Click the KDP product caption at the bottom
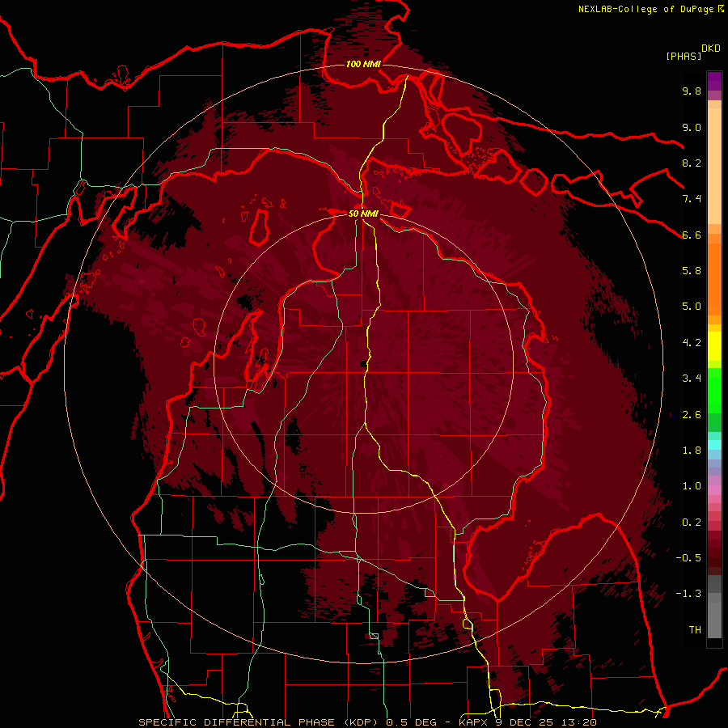The width and height of the screenshot is (728, 728). click(x=367, y=722)
